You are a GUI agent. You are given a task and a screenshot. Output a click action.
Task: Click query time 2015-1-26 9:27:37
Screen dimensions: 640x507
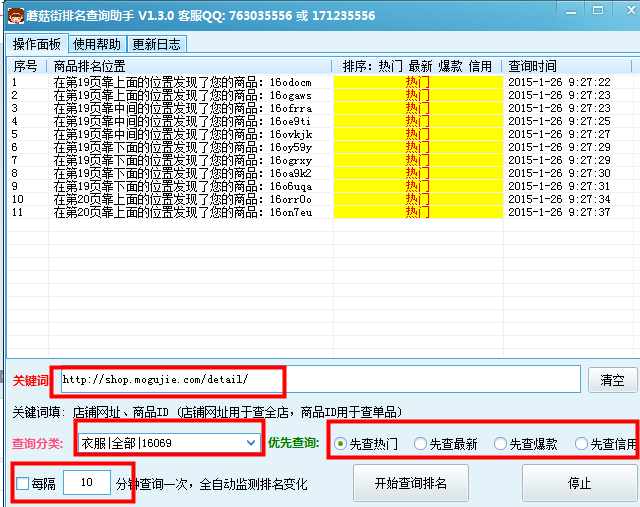(559, 212)
